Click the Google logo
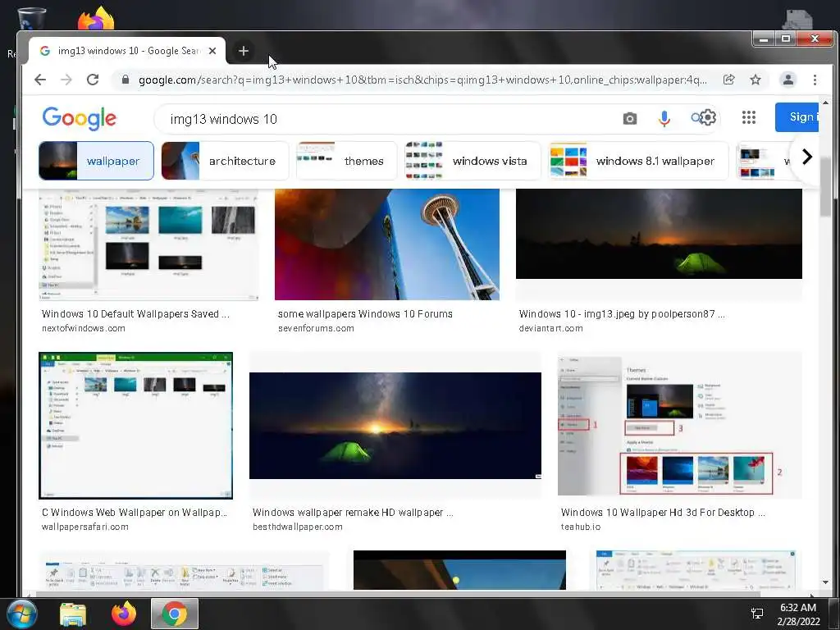Viewport: 840px width, 630px height. click(80, 118)
